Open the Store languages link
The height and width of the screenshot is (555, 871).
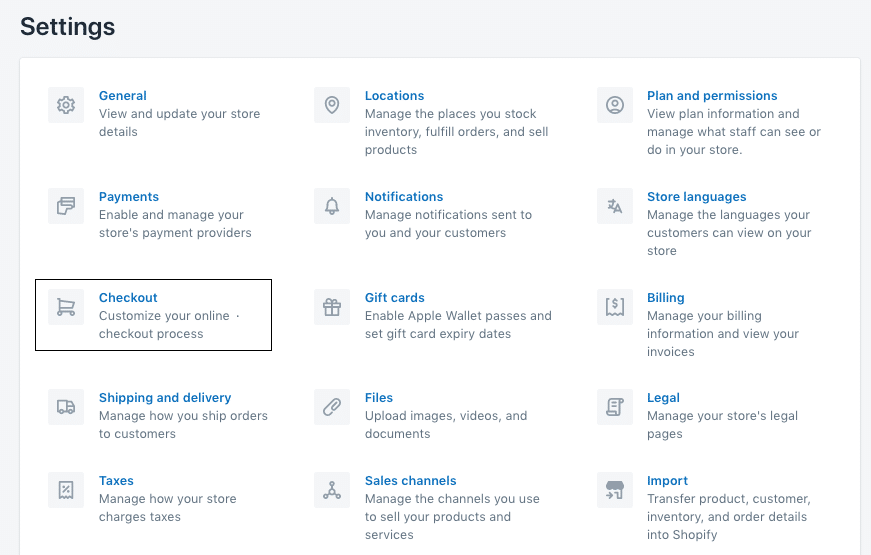pos(696,197)
